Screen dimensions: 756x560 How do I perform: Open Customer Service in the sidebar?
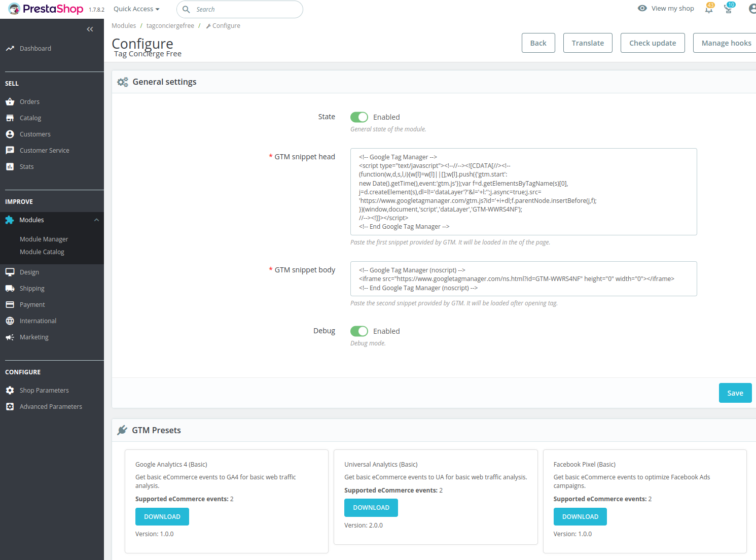click(45, 151)
